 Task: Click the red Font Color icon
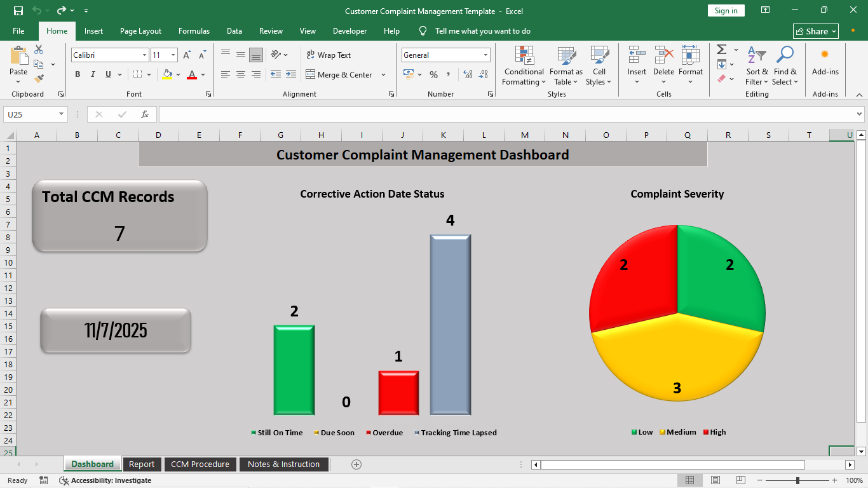click(192, 74)
